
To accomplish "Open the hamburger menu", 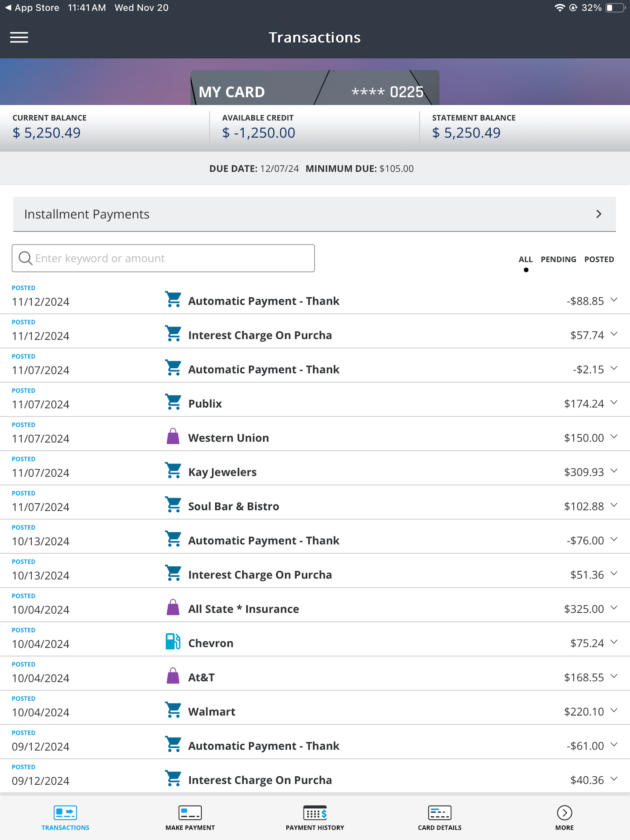I will 19,37.
